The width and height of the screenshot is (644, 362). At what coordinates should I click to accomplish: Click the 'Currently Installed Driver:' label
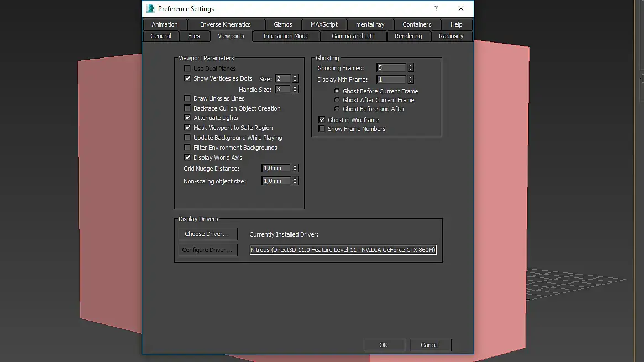click(x=284, y=234)
